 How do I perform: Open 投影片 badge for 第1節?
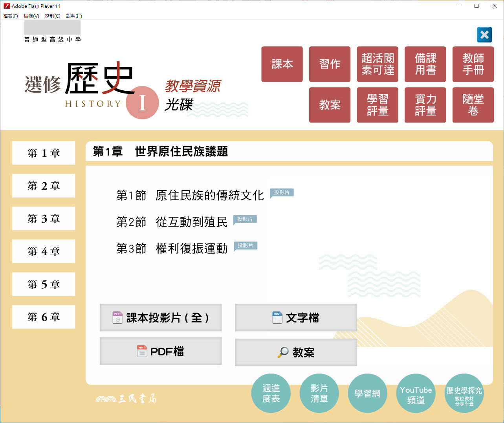[x=282, y=192]
